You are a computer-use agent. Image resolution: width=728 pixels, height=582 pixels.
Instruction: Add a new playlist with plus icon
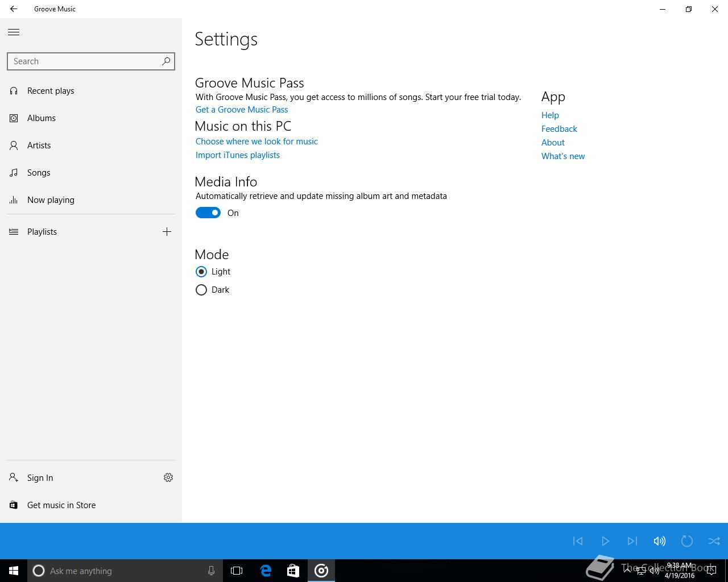[x=167, y=231]
